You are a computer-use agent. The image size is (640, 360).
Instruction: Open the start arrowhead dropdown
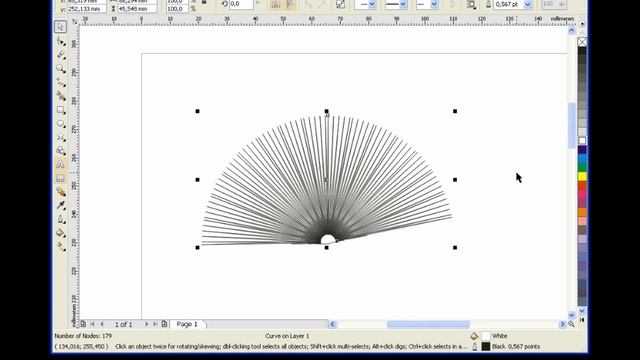pyautogui.click(x=372, y=4)
